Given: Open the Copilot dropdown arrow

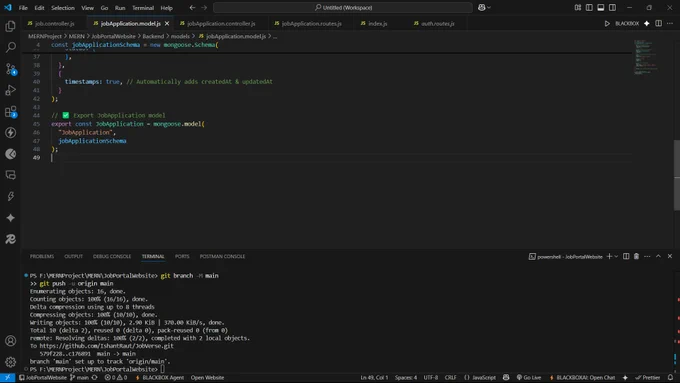Looking at the screenshot, I should [489, 7].
